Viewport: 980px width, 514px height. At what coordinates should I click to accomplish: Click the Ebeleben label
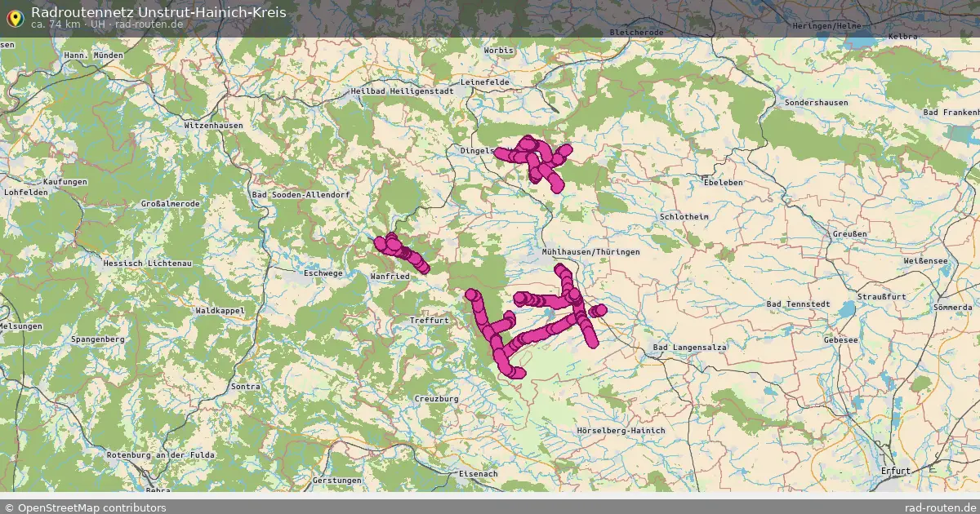click(x=724, y=182)
